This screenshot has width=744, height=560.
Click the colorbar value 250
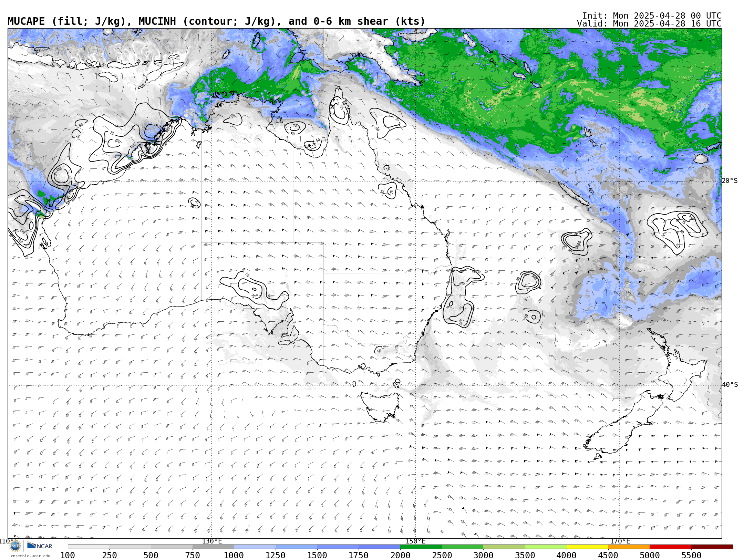(109, 556)
